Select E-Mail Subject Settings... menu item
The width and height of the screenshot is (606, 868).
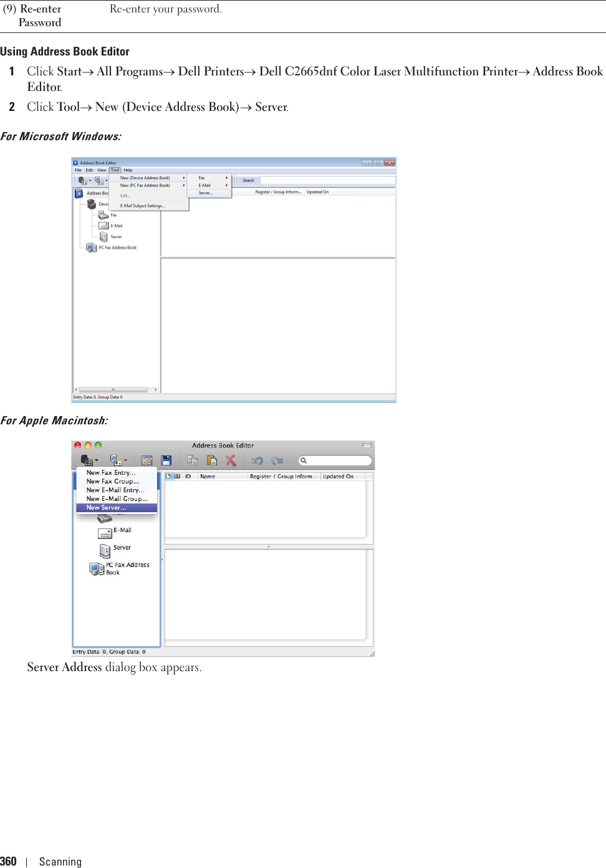143,206
